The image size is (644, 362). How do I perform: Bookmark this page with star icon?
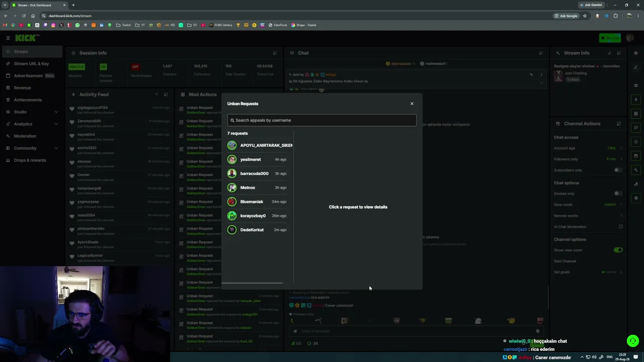(585, 16)
